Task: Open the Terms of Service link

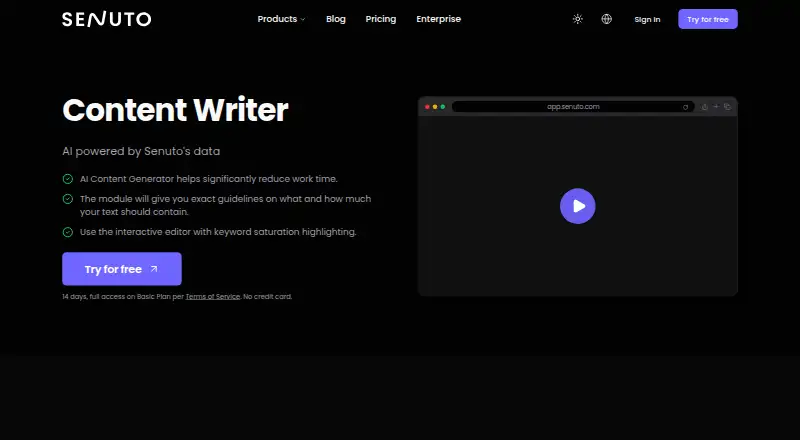Action: coord(212,297)
